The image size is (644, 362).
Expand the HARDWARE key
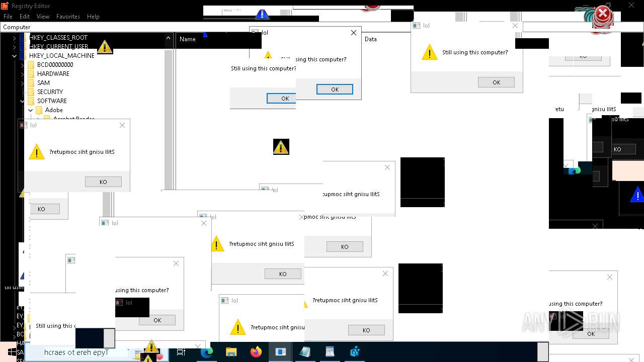coord(23,74)
